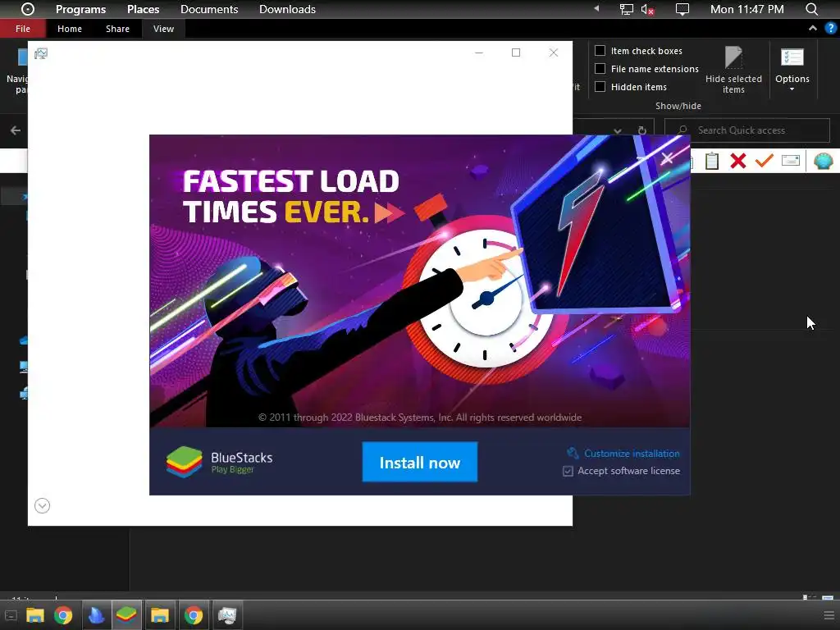Open first Chrome icon in taskbar

click(63, 615)
